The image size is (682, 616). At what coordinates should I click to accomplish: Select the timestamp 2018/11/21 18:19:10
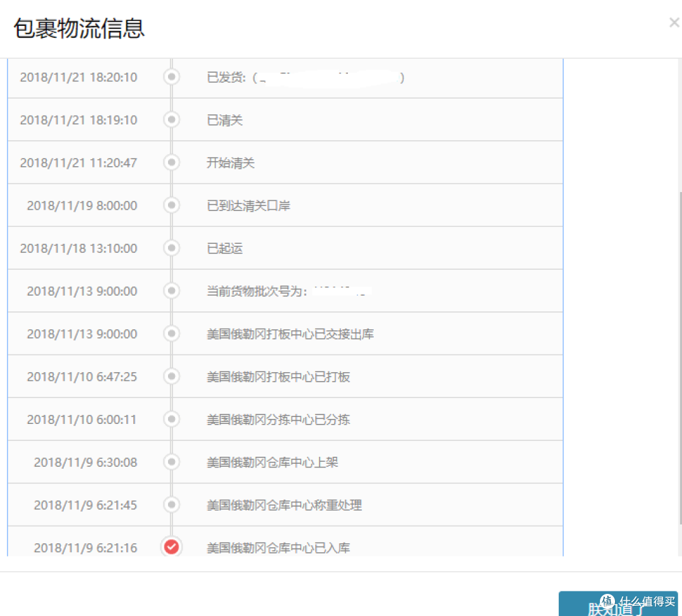pos(79,120)
